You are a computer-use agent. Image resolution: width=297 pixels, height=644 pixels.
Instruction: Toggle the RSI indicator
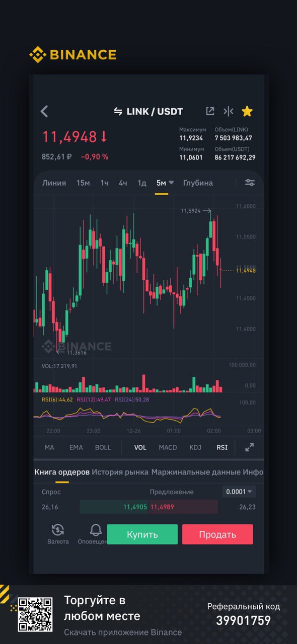point(222,447)
